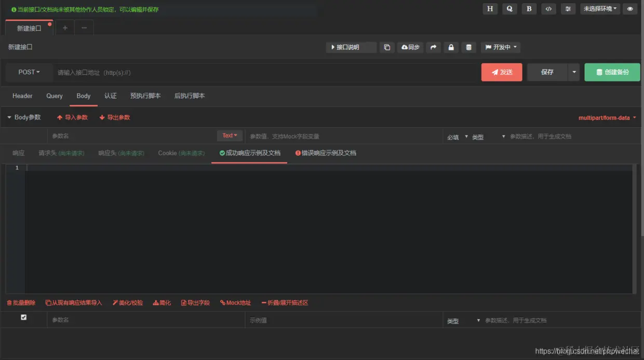Click 批量删除 batch delete
This screenshot has height=360, width=644.
coord(21,303)
